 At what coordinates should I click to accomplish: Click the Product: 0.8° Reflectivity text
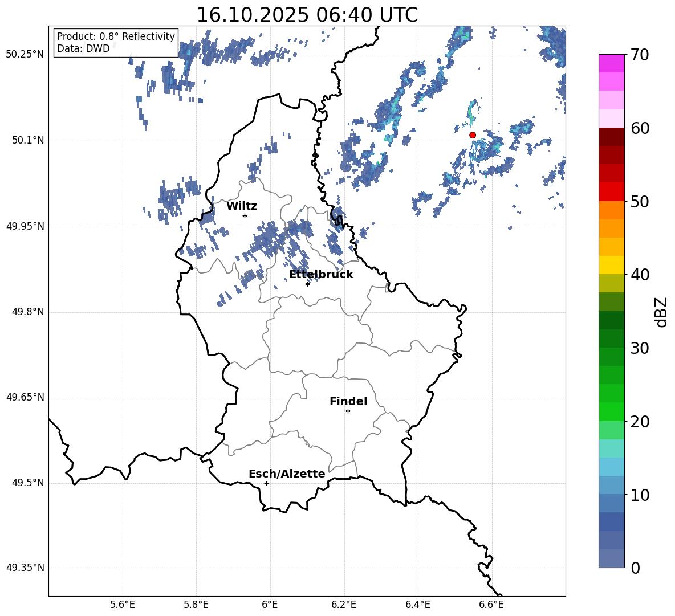[116, 36]
